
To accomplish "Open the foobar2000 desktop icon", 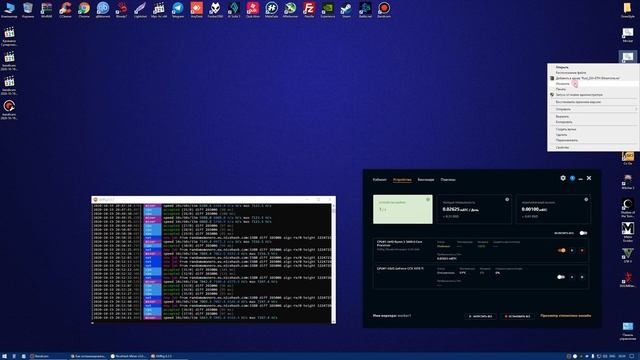I will tap(215, 9).
